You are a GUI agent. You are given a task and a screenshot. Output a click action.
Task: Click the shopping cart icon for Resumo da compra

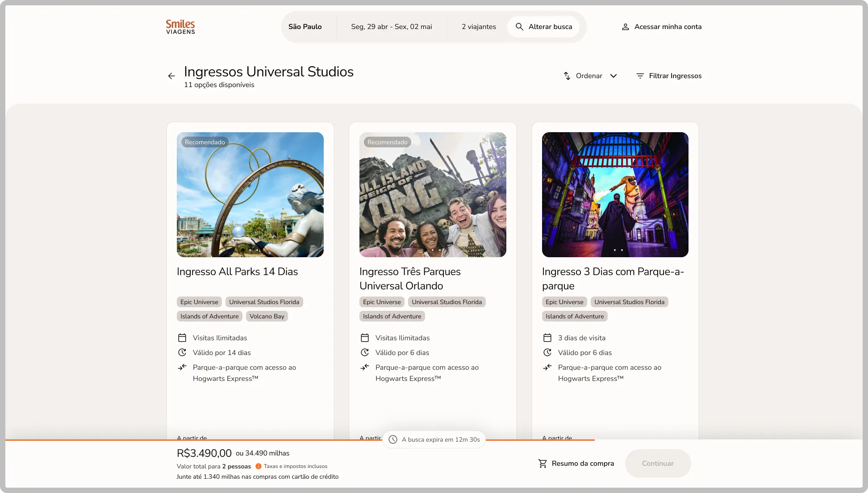542,464
